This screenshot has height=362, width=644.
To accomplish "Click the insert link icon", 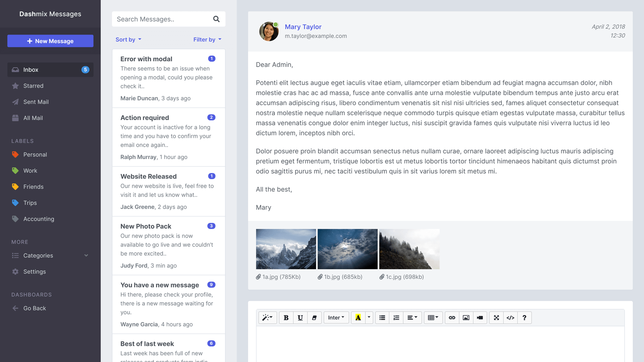I will (452, 318).
